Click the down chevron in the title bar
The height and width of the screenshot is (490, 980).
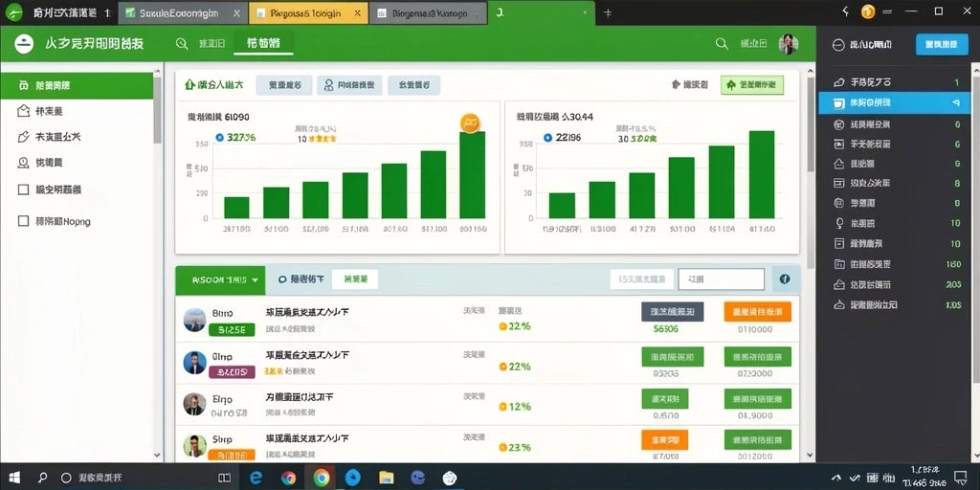pos(846,11)
